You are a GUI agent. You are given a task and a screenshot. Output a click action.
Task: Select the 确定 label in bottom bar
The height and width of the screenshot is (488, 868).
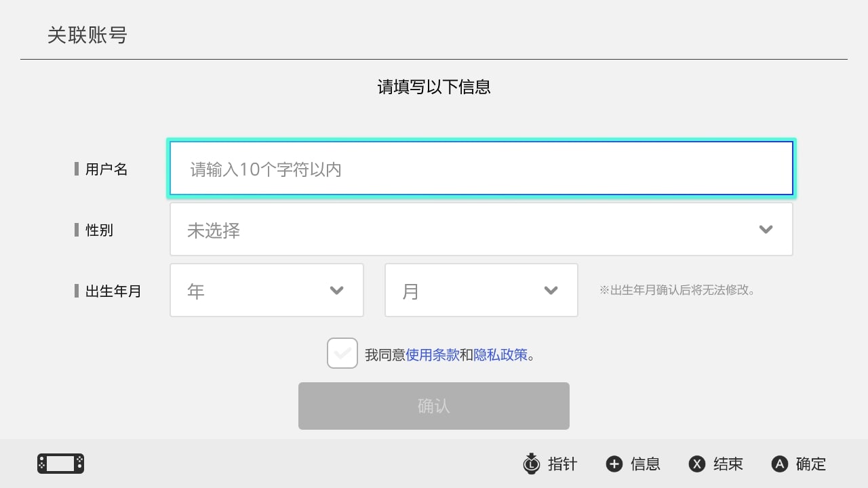pyautogui.click(x=811, y=464)
